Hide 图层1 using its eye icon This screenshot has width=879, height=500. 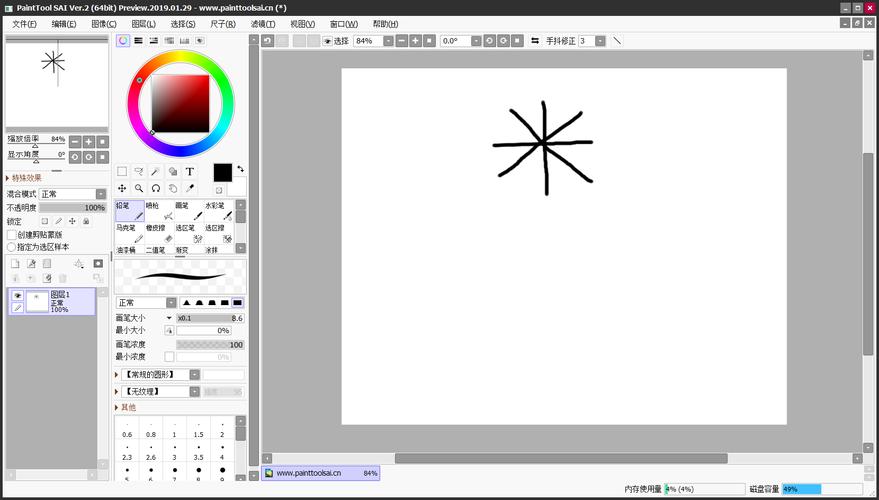[x=17, y=296]
